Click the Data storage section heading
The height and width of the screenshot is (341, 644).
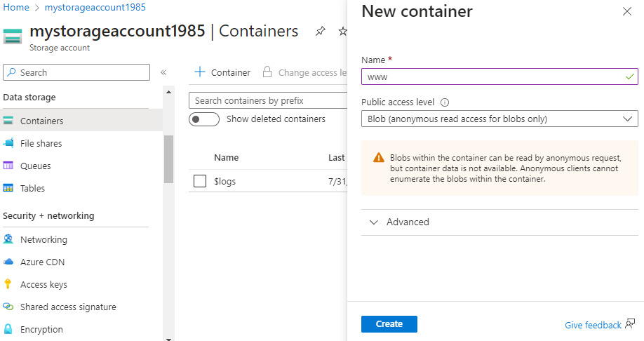pyautogui.click(x=29, y=97)
